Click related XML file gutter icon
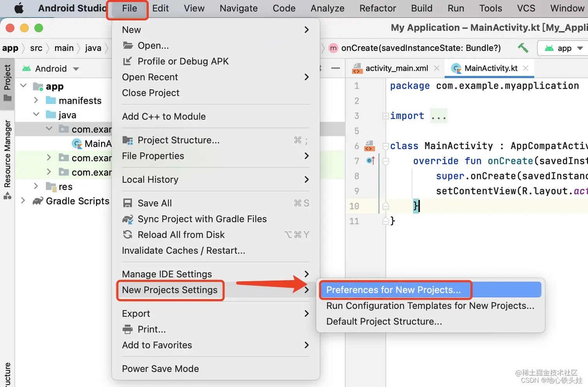The image size is (588, 387). pyautogui.click(x=369, y=146)
